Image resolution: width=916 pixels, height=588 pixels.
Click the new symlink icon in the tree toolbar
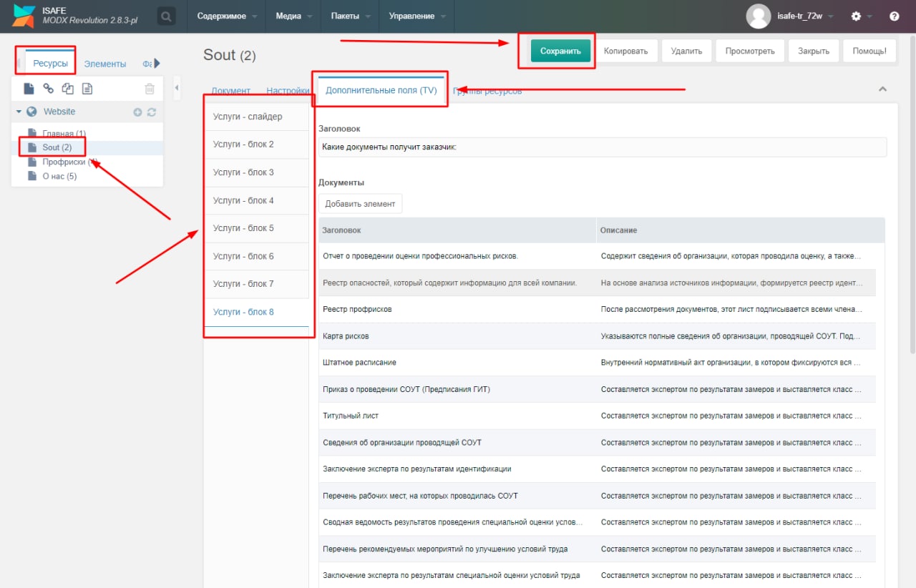coord(68,89)
